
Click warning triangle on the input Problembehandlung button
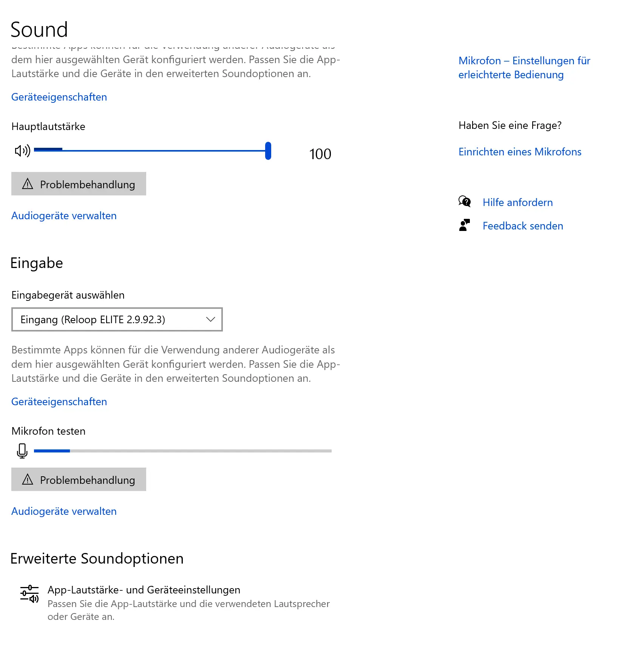28,480
